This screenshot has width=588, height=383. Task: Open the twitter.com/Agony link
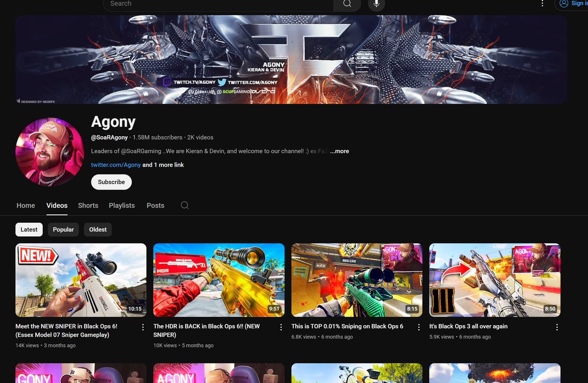click(x=116, y=165)
